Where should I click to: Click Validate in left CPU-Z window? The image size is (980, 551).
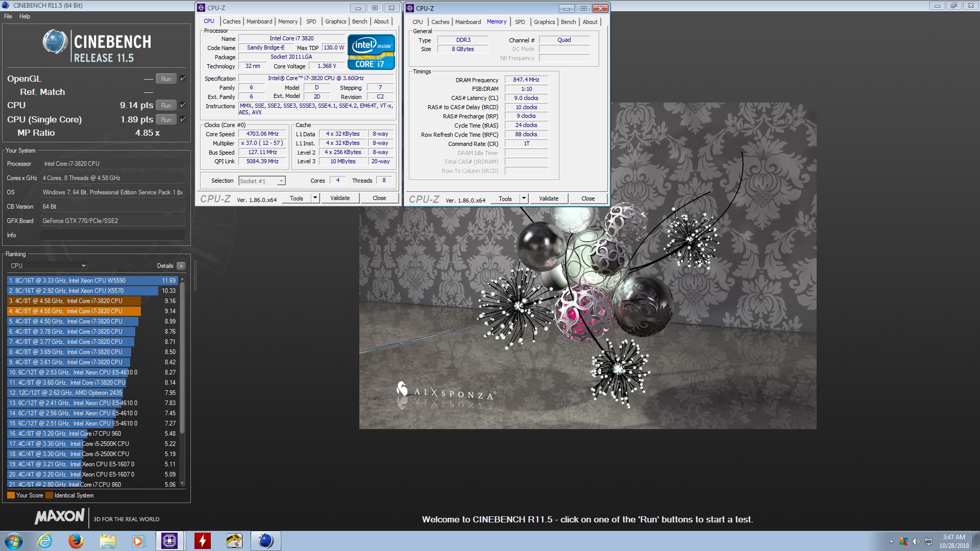[340, 198]
